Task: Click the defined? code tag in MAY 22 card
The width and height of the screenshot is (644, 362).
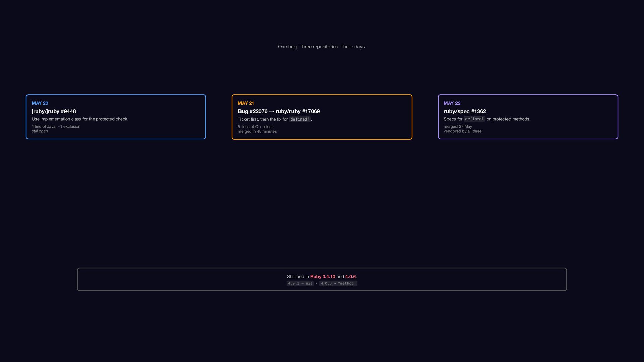Action: (474, 119)
